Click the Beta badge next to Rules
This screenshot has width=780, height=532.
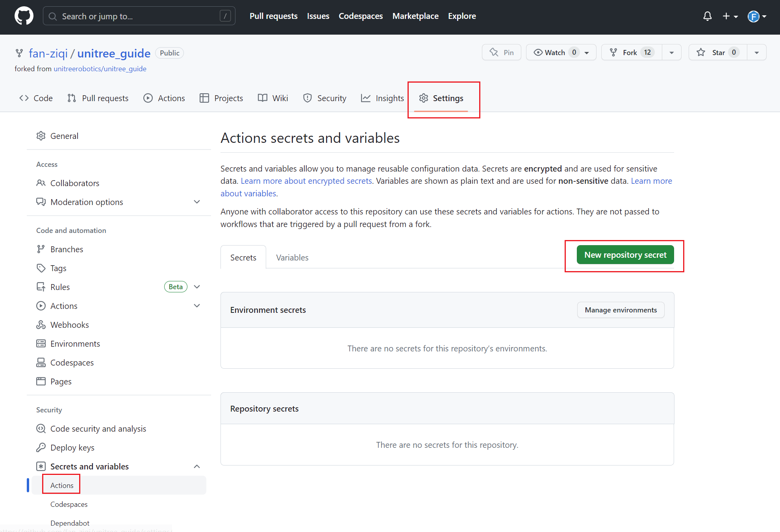(x=176, y=287)
